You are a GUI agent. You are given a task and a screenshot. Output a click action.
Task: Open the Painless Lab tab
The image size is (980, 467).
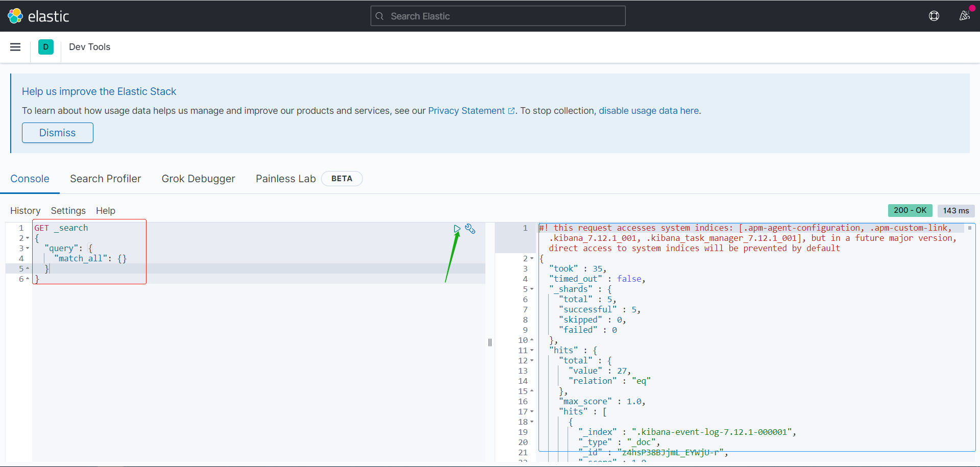coord(286,179)
